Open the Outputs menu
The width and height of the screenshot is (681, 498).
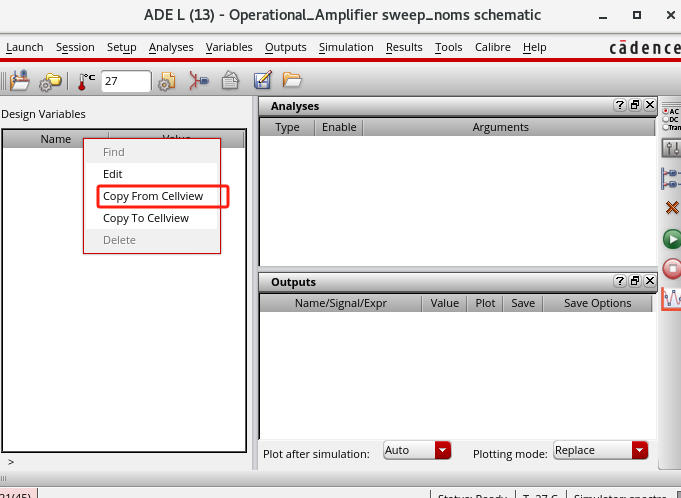286,47
